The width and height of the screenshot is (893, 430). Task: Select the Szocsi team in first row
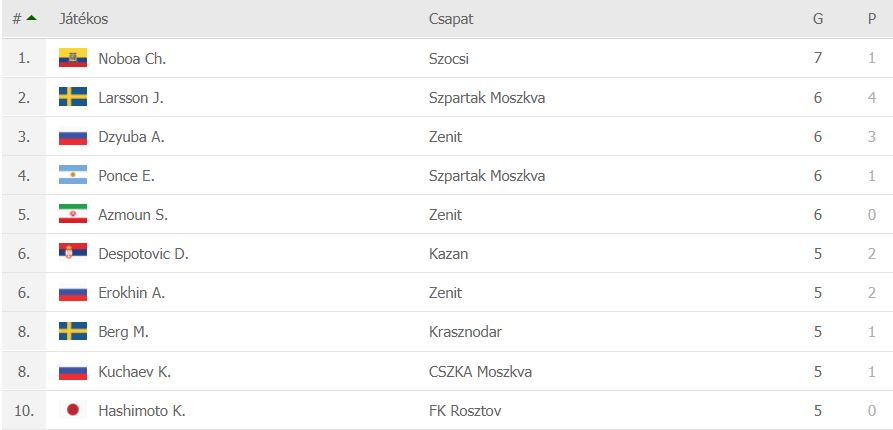point(449,59)
